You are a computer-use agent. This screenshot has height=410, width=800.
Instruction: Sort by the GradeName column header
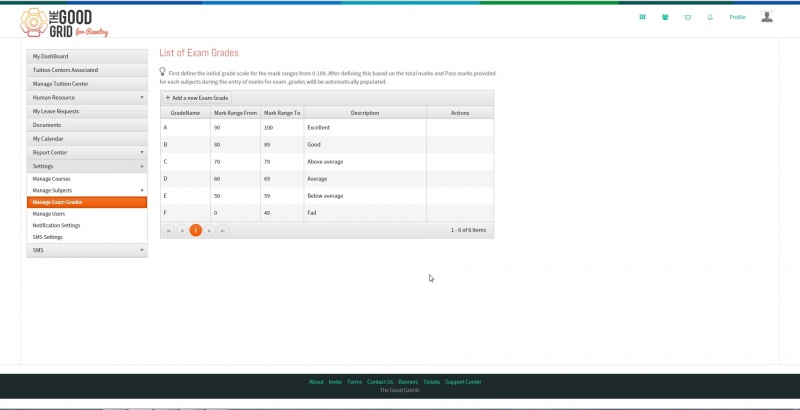click(185, 113)
